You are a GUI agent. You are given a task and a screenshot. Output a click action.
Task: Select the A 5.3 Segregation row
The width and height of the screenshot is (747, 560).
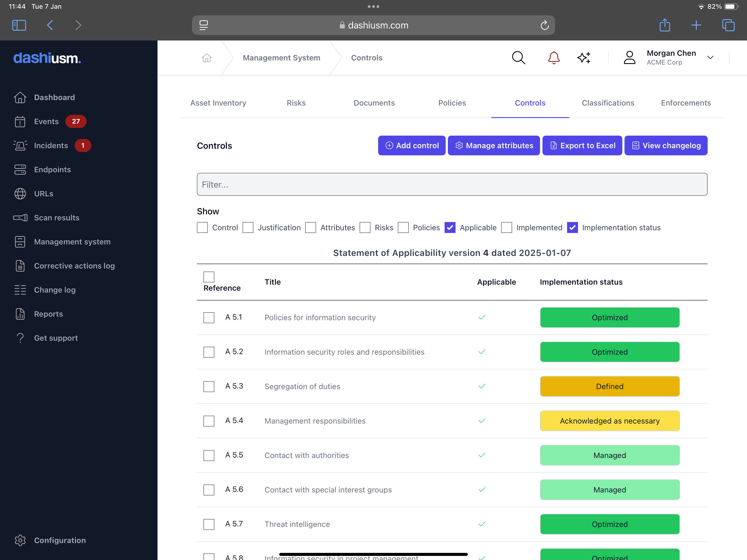(209, 386)
